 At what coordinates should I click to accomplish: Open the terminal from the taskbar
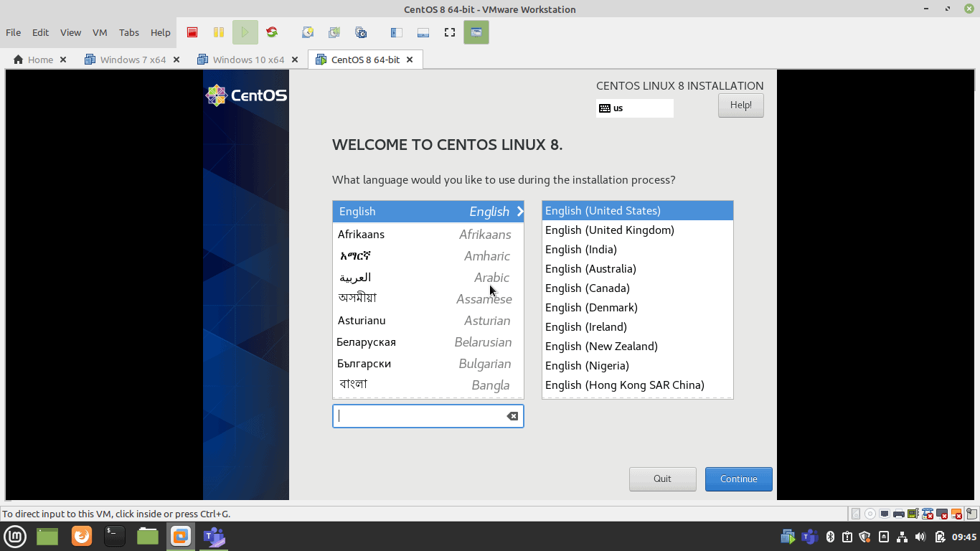coord(115,536)
